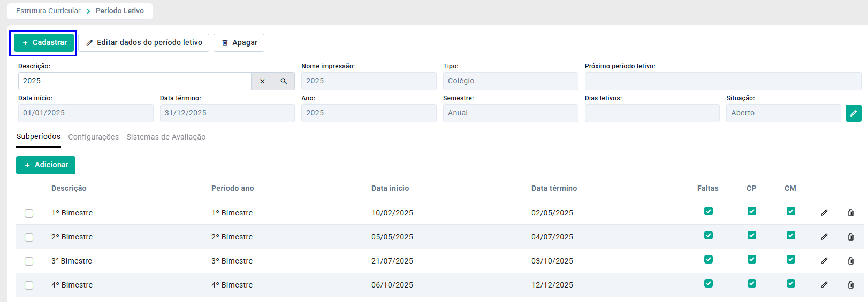This screenshot has height=302, width=868.
Task: Click the Semestre field showing Anual
Action: pyautogui.click(x=511, y=113)
